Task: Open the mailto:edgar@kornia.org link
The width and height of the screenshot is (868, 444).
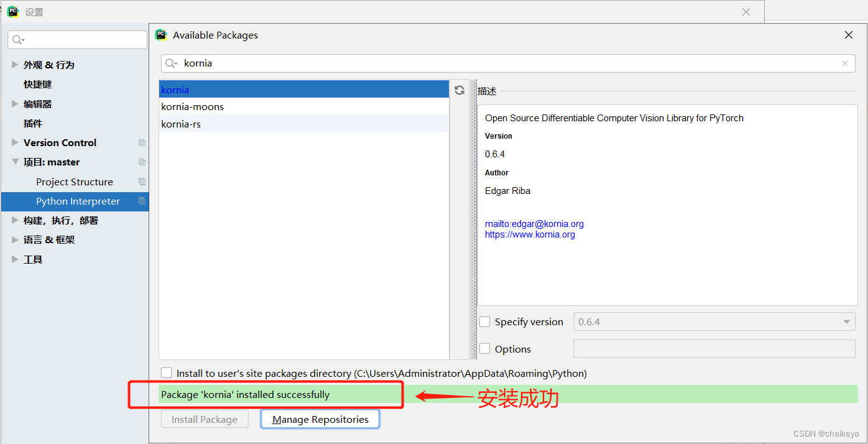Action: pos(534,224)
